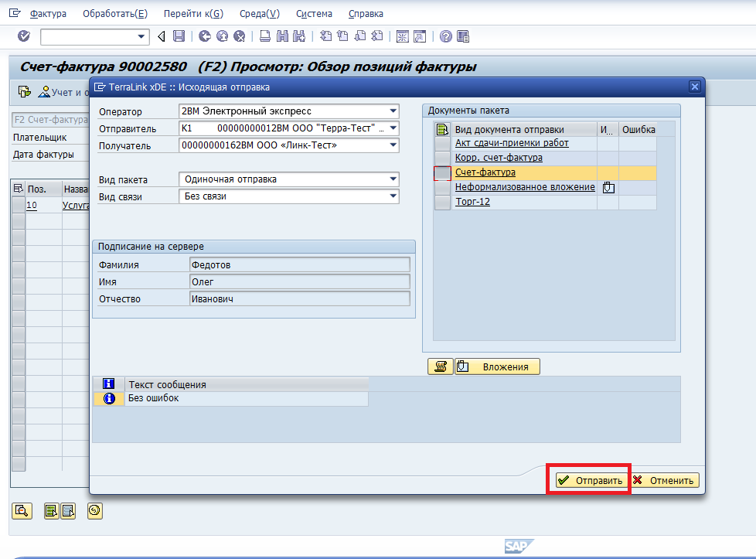756x559 pixels.
Task: Select the Счет-фактура row selector
Action: [442, 172]
